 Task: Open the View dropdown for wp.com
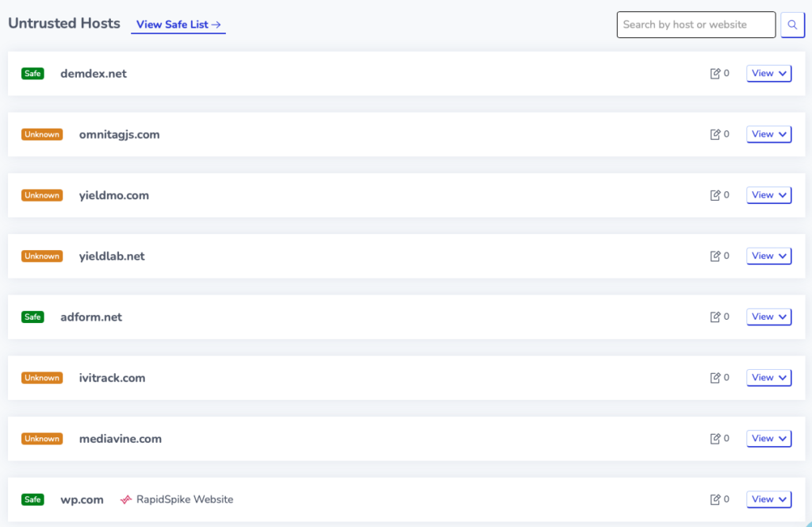click(769, 499)
